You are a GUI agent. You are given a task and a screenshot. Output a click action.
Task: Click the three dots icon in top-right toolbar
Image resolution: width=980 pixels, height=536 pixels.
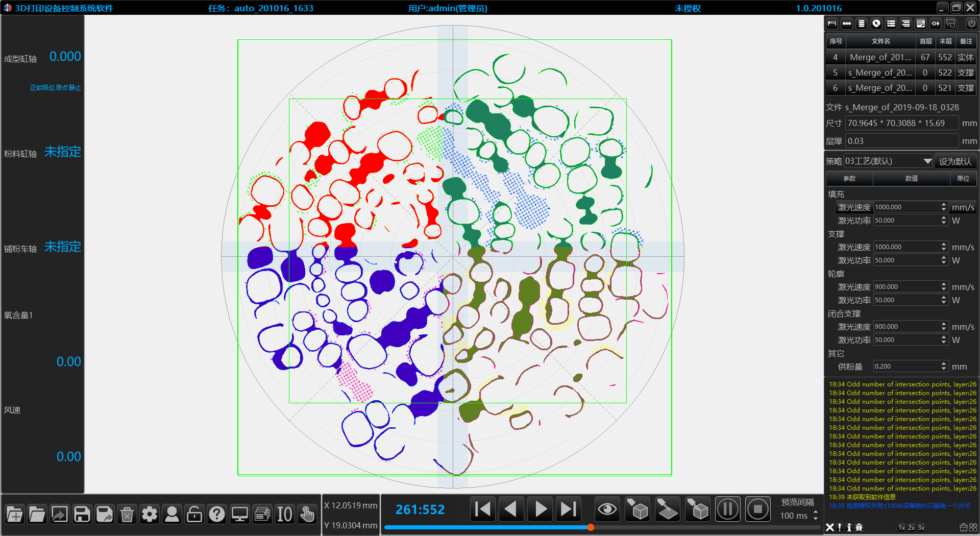tap(847, 23)
